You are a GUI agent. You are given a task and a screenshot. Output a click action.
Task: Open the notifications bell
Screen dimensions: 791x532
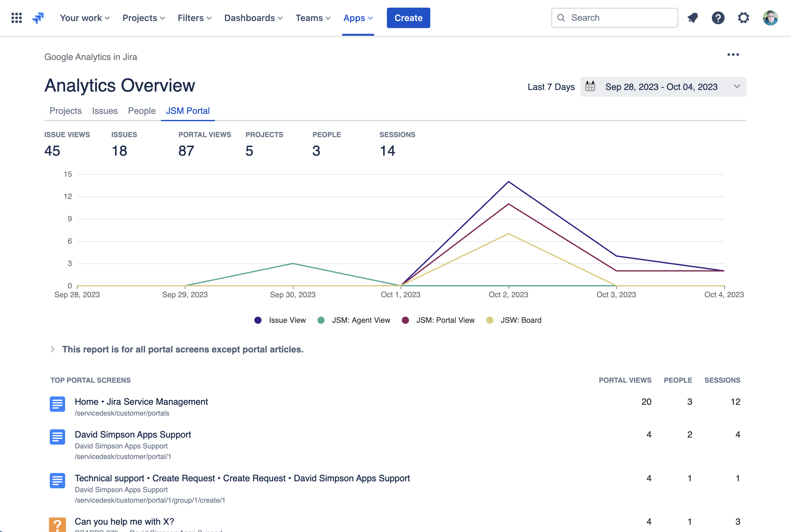point(693,18)
